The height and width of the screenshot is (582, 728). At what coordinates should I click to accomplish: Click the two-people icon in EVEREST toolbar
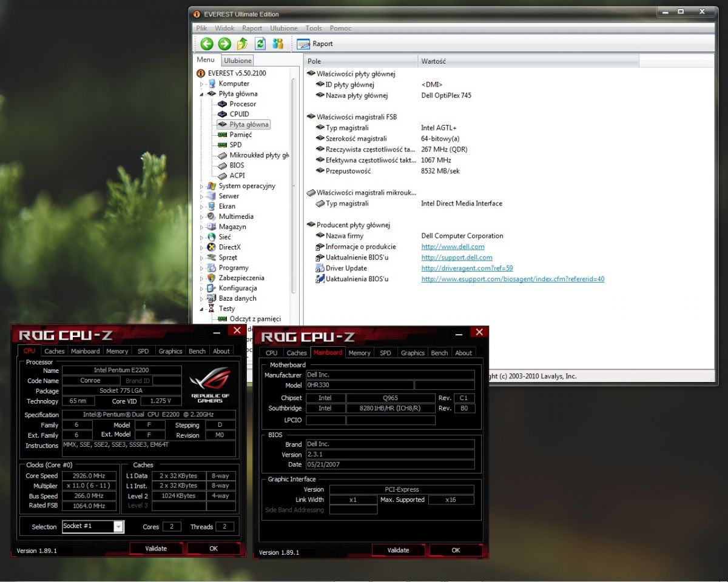pos(278,44)
